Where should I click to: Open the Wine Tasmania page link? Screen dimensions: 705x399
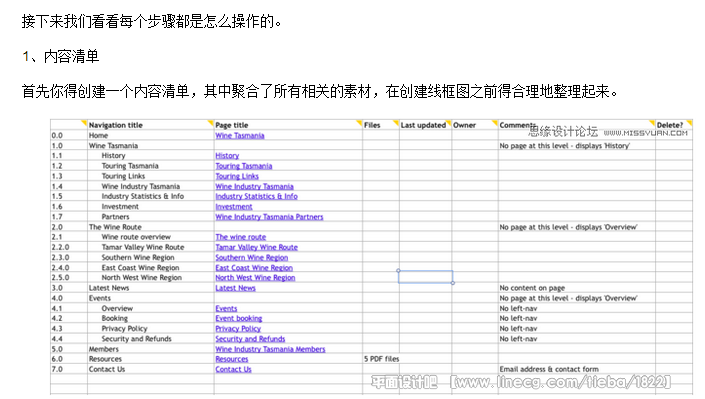pyautogui.click(x=240, y=135)
